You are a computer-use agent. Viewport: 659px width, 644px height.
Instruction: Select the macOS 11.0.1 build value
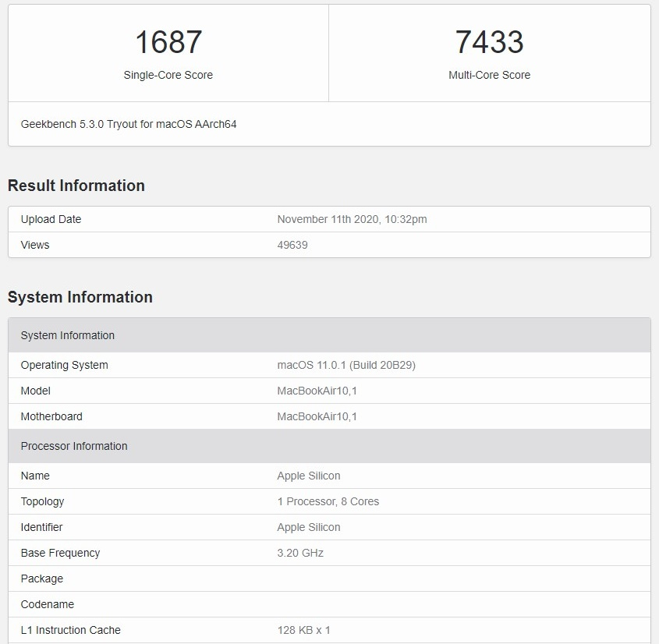tap(346, 365)
